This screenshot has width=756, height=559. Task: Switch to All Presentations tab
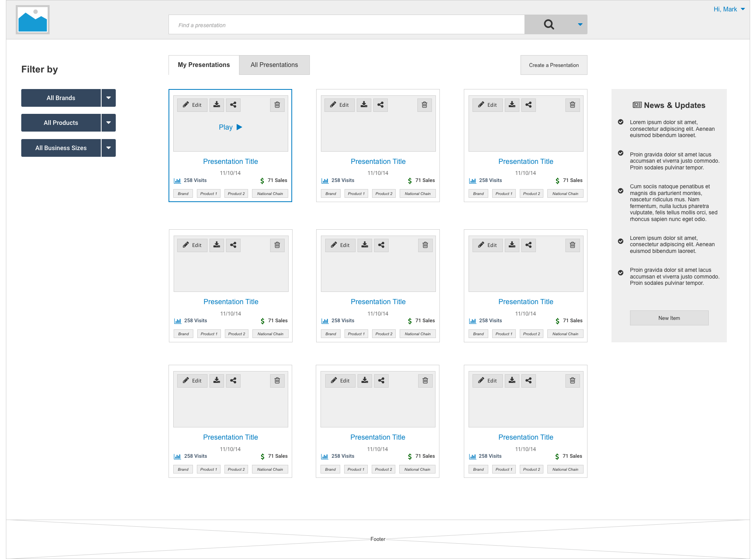[x=274, y=65]
